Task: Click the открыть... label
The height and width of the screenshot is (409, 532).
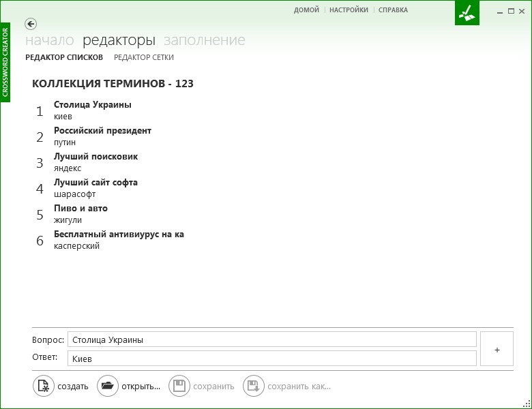Action: [141, 387]
